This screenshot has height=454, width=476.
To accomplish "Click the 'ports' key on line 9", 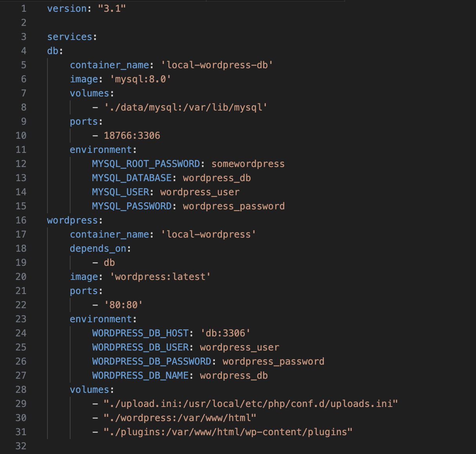I will click(x=84, y=122).
